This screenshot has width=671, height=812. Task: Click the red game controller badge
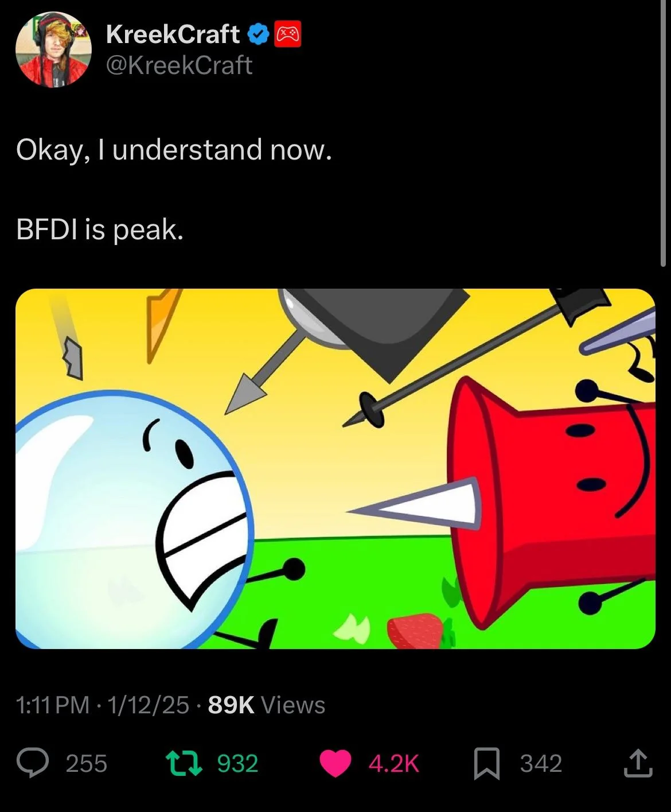pyautogui.click(x=288, y=35)
